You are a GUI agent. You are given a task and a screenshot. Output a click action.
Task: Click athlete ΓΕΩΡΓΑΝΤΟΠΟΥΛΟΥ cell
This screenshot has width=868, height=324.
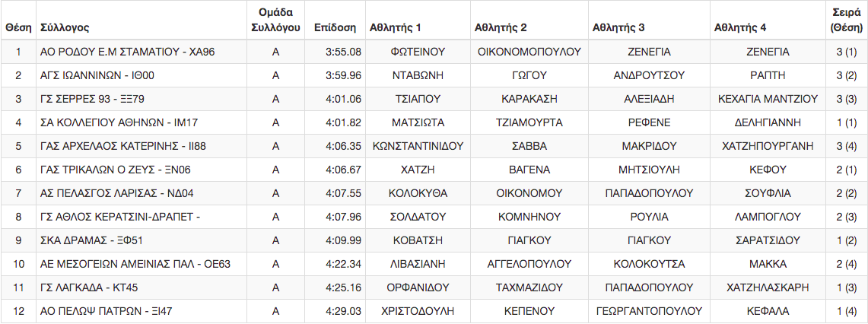click(650, 311)
